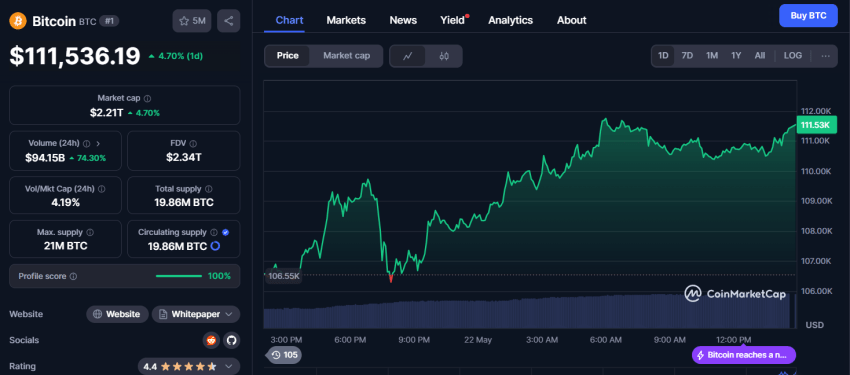Screen dimensions: 850x375
Task: Open the chart more options ellipsis
Action: [826, 56]
